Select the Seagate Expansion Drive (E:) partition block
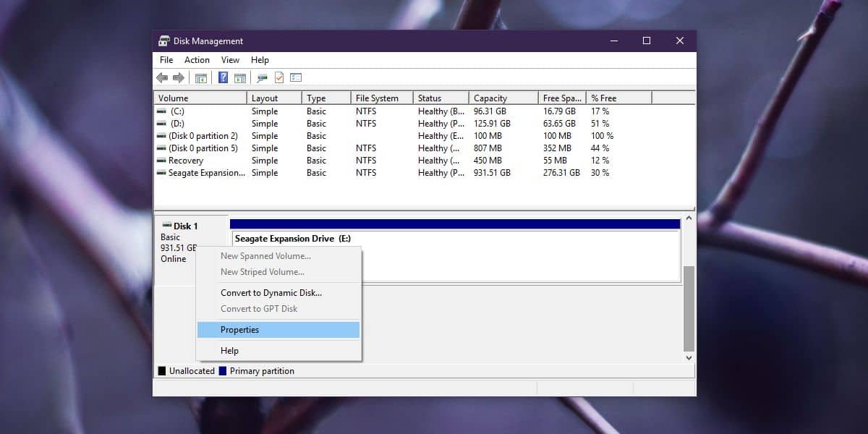Viewport: 868px width, 434px height. pos(455,255)
